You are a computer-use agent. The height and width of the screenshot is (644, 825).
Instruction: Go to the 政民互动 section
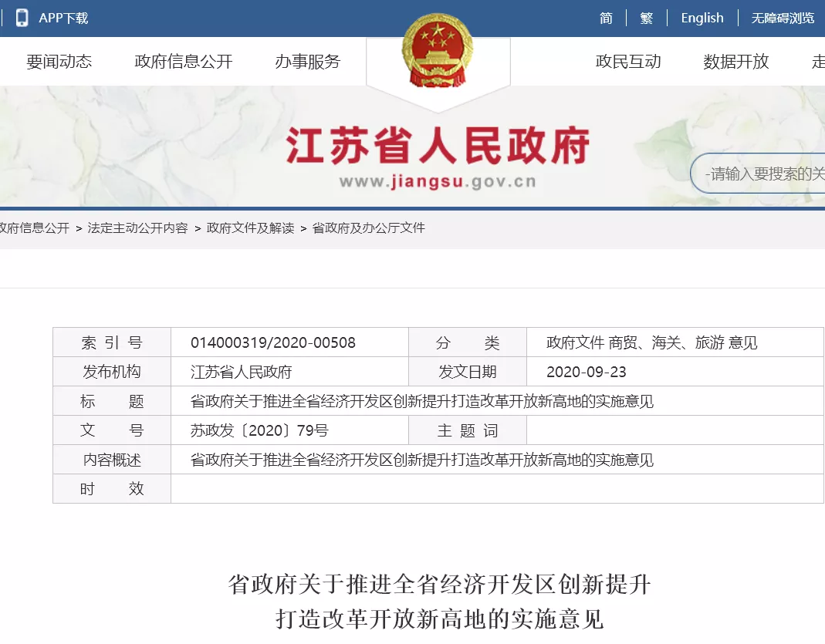(x=628, y=62)
